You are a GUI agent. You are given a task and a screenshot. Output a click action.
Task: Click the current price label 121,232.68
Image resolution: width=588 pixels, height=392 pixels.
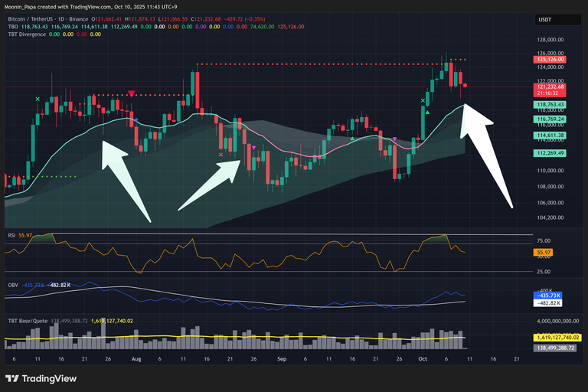click(550, 87)
